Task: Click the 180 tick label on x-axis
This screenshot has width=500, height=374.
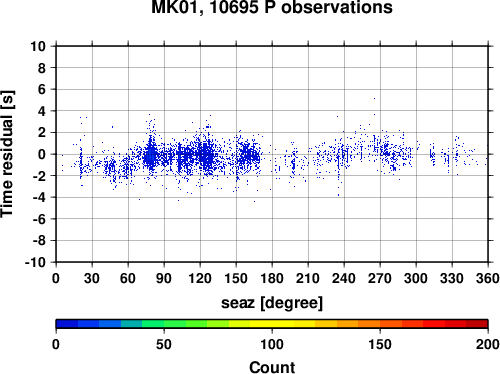Action: [272, 278]
